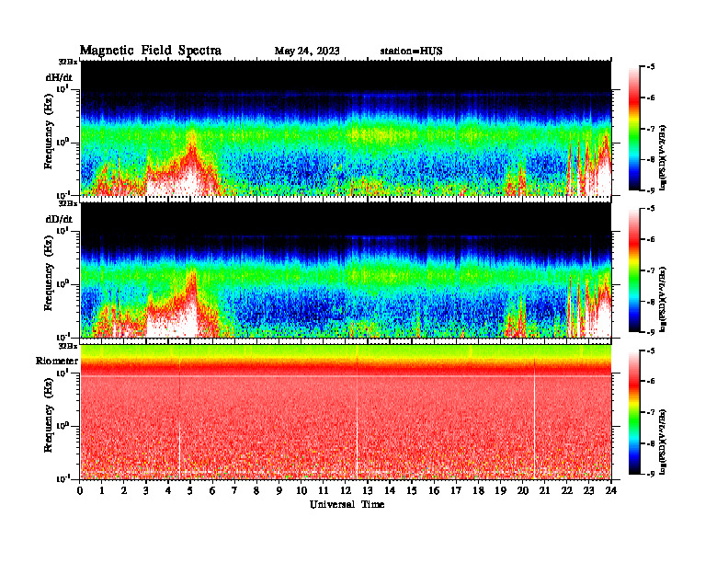The image size is (728, 563).
Task: Click the x-axis tick label "10"
Action: point(301,490)
